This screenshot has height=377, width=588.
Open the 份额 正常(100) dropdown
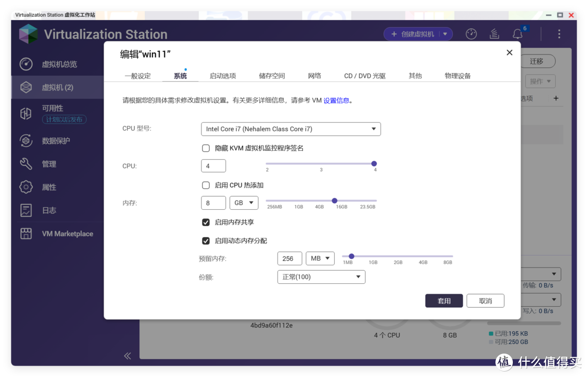point(321,277)
